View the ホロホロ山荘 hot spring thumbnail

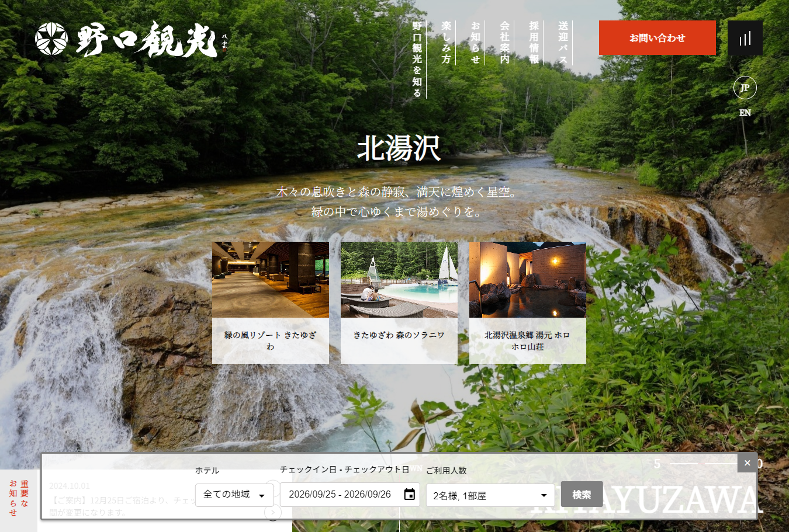pyautogui.click(x=528, y=280)
